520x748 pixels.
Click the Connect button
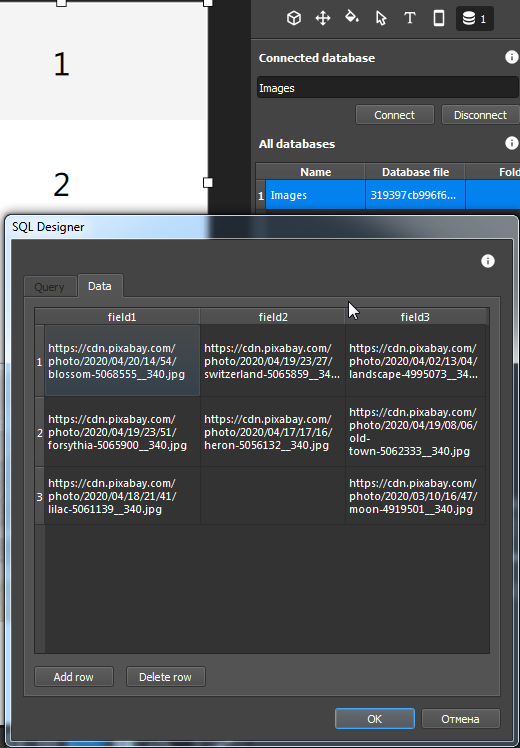pyautogui.click(x=395, y=115)
